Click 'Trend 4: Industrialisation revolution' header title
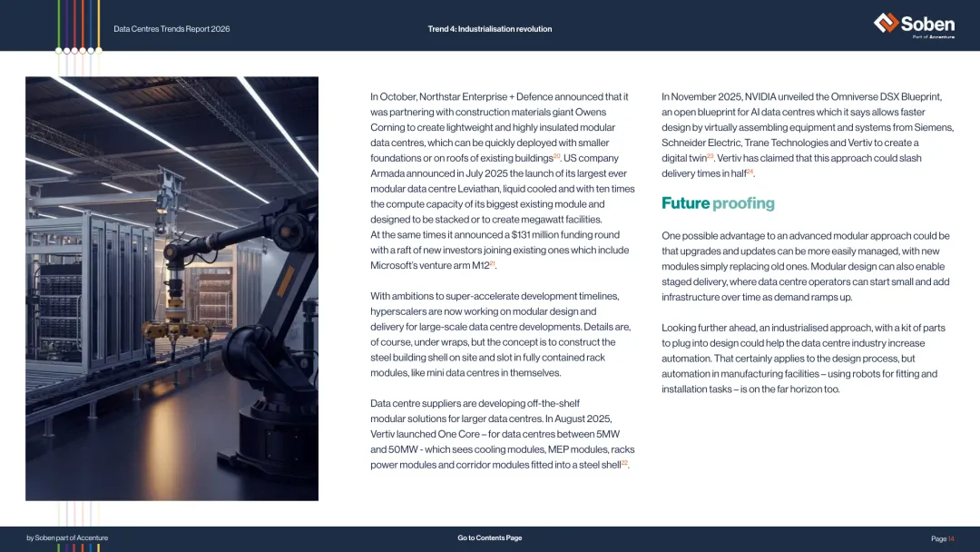The height and width of the screenshot is (552, 980). pos(489,29)
